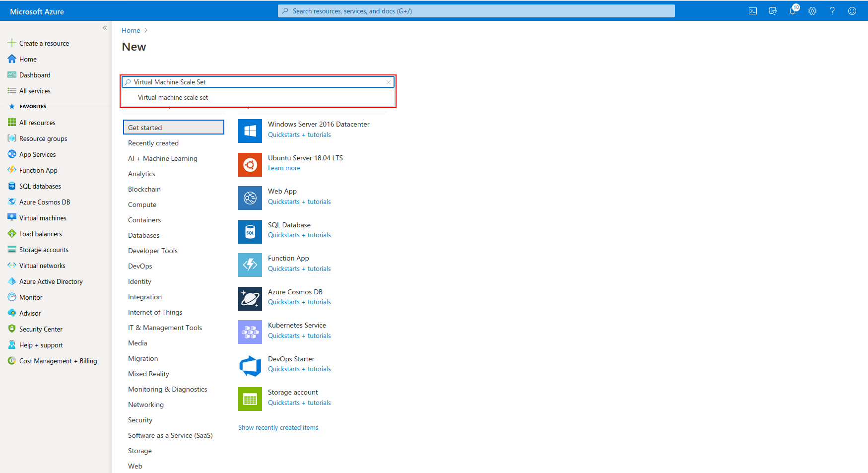868x473 pixels.
Task: Click the Dashboard icon in the sidebar
Action: tap(12, 75)
